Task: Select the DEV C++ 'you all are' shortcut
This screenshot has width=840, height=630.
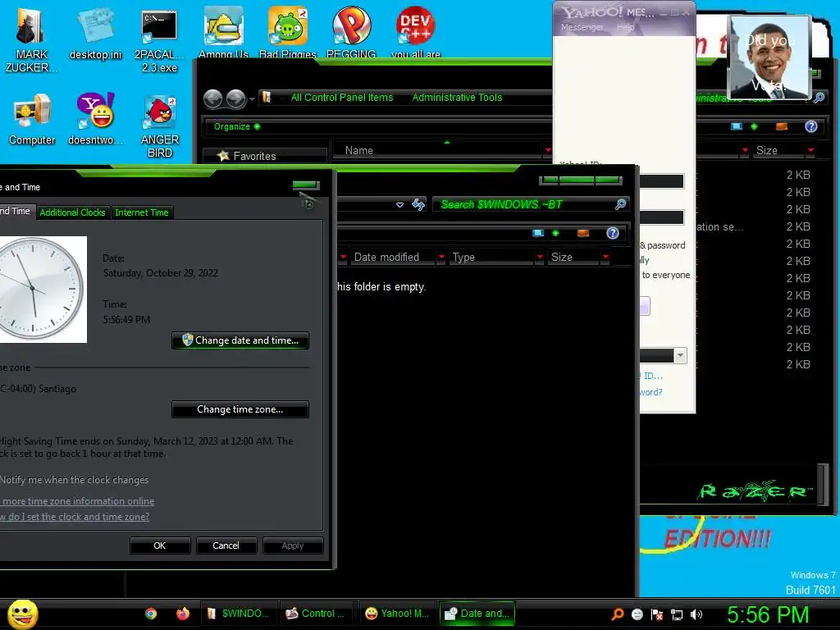Action: coord(415,32)
